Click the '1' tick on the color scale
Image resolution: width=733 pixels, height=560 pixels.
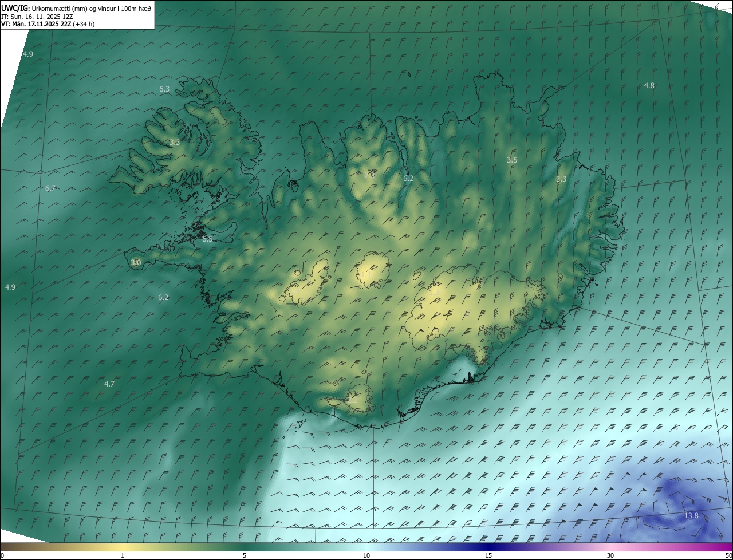(123, 556)
